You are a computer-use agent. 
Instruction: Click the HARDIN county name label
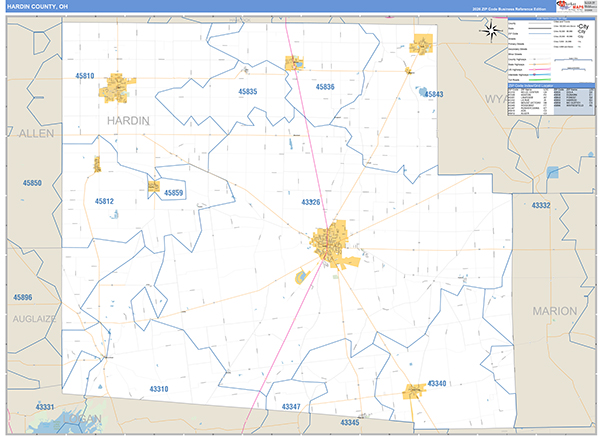click(128, 121)
